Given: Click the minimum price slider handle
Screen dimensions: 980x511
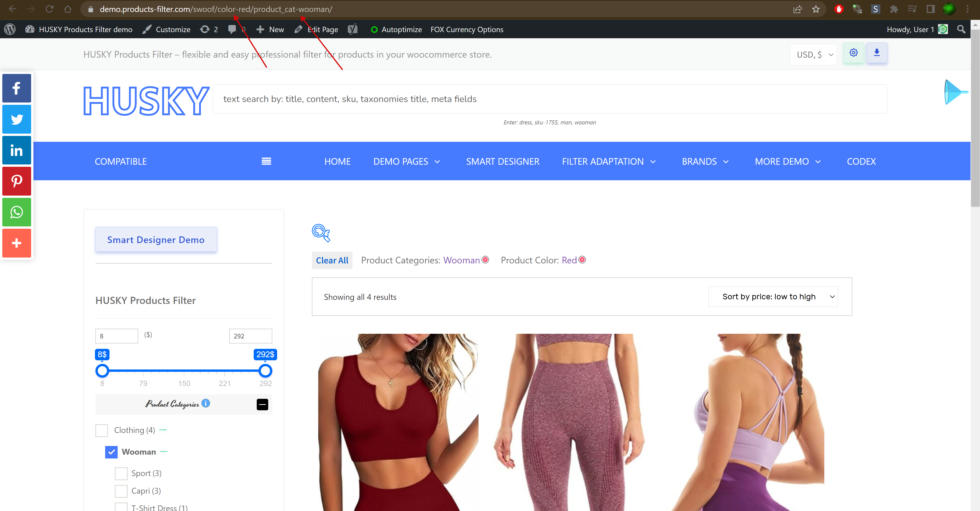Looking at the screenshot, I should coord(102,370).
